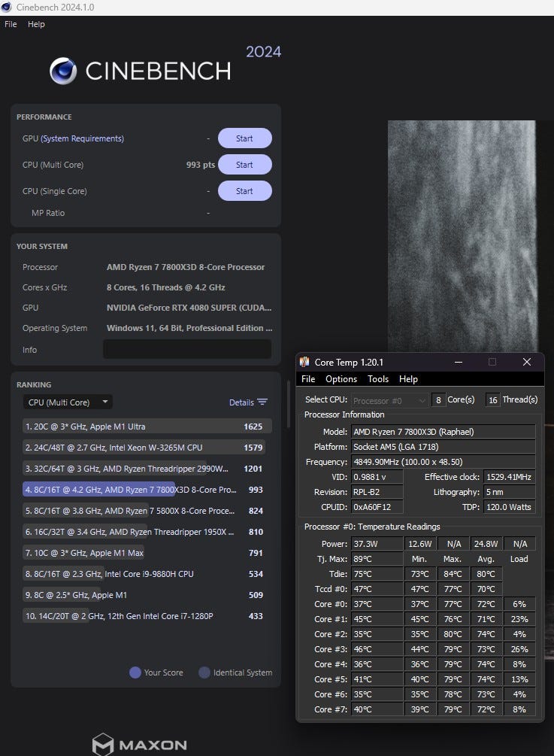Image resolution: width=554 pixels, height=756 pixels.
Task: Click the rendered image preview area
Action: coord(462,236)
